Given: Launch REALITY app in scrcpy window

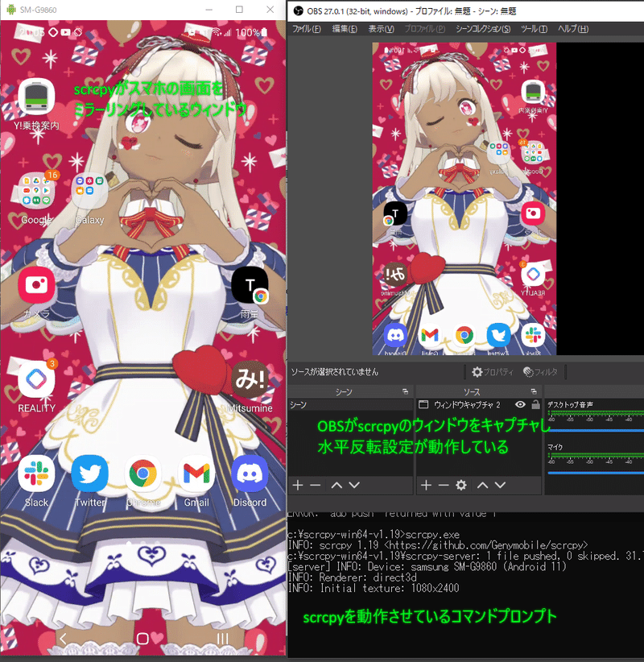Looking at the screenshot, I should 36,379.
